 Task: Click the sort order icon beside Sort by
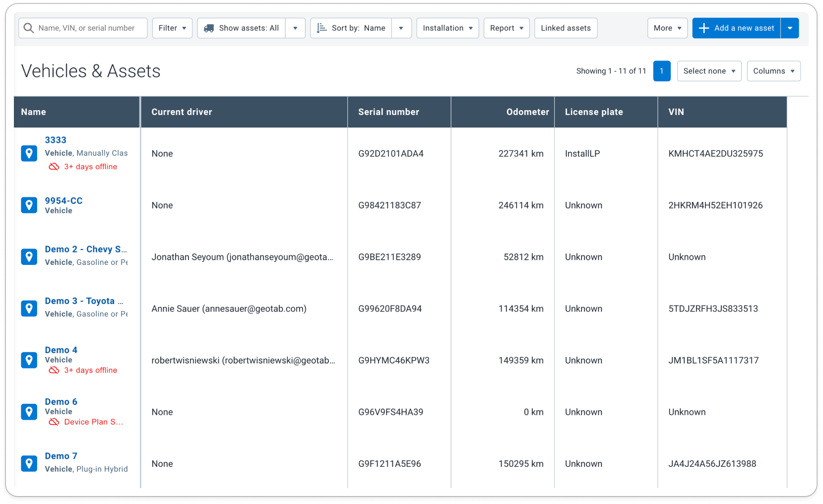pos(321,28)
